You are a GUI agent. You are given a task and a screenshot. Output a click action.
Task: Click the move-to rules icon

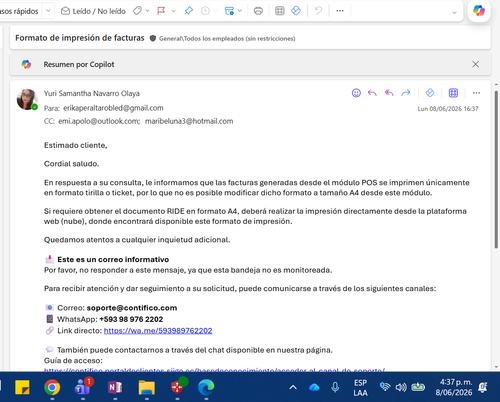(229, 11)
